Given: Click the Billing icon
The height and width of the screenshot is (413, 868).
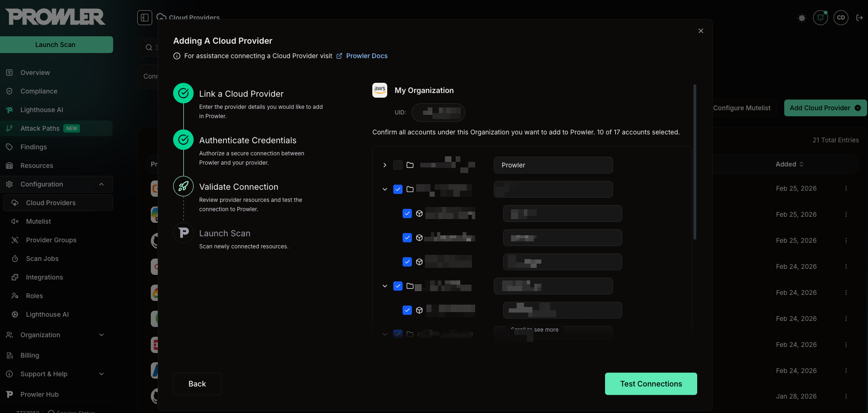Looking at the screenshot, I should tap(9, 355).
